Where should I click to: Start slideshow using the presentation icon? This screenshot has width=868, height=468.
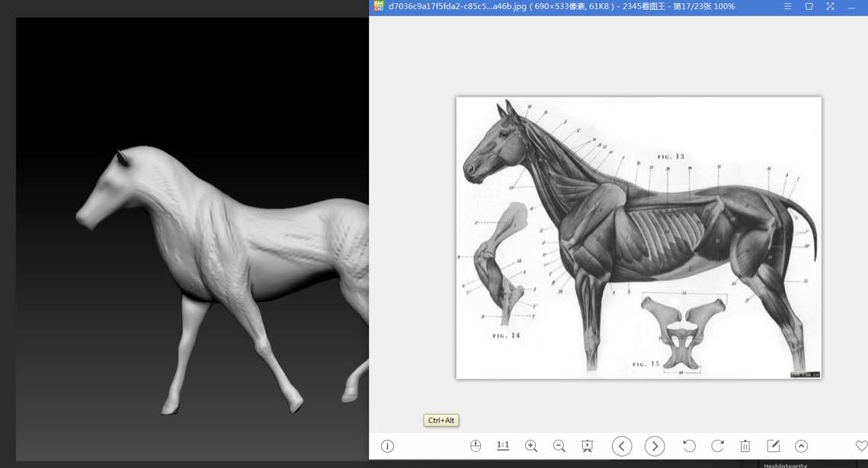point(588,447)
